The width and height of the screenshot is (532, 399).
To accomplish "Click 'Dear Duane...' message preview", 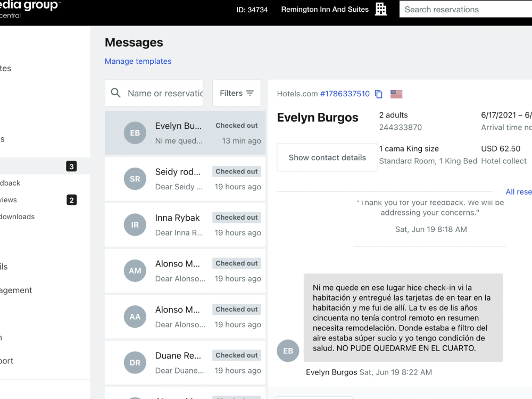I will click(179, 370).
